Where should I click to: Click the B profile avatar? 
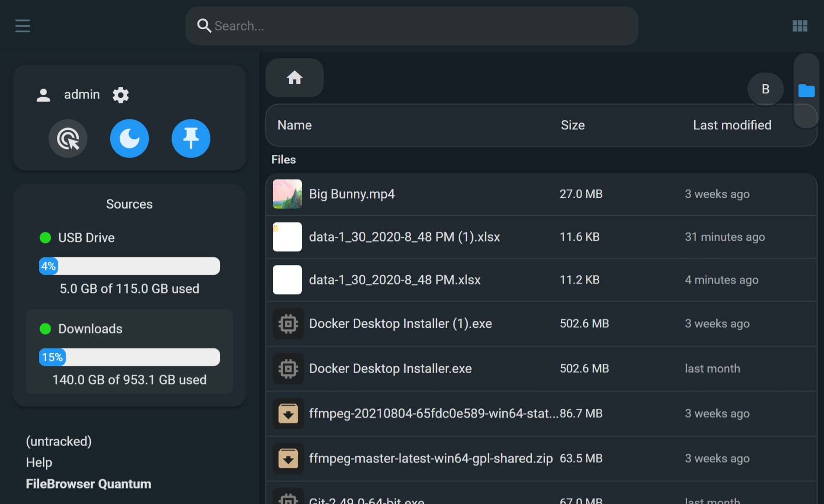[x=765, y=89]
